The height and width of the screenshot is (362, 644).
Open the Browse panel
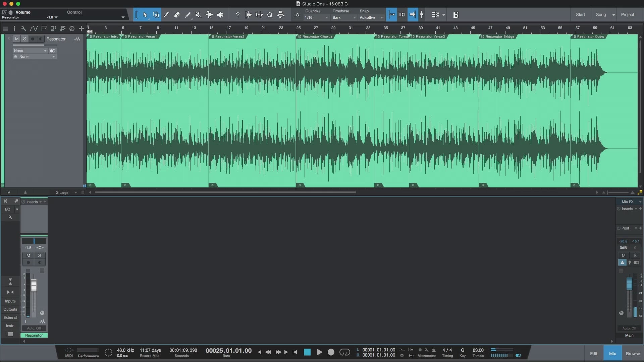click(633, 354)
